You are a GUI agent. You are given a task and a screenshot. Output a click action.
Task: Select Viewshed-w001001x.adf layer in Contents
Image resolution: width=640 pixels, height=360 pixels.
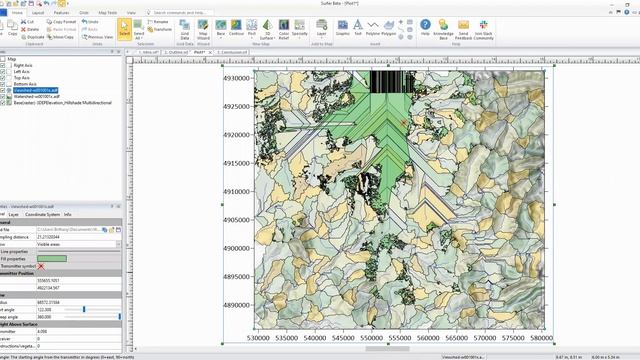coord(36,90)
